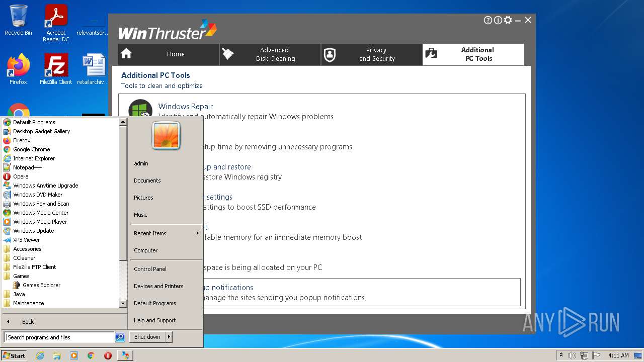Expand the Java folder
The height and width of the screenshot is (362, 644).
click(19, 294)
